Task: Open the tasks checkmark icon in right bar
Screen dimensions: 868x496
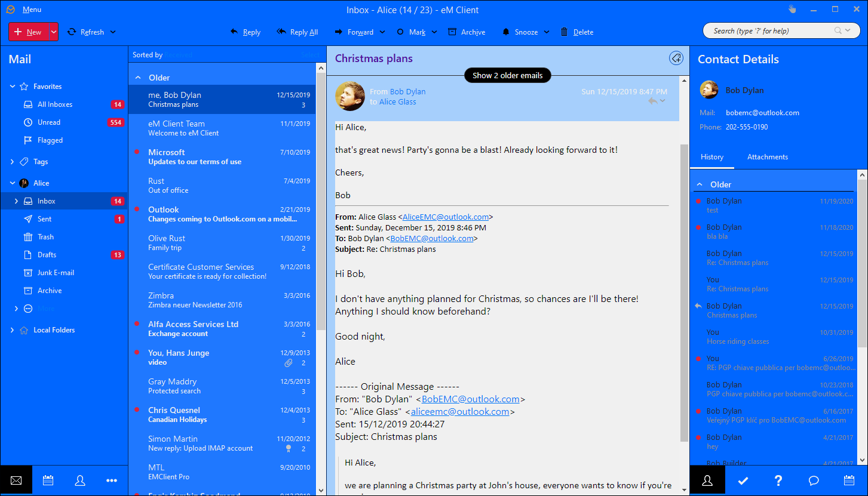Action: point(743,480)
